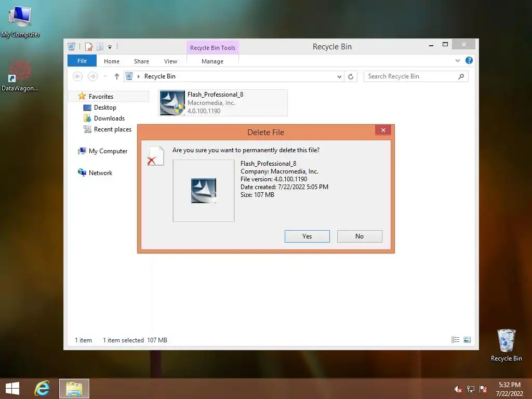Open Downloads in navigation pane
The height and width of the screenshot is (399, 532).
(x=109, y=118)
